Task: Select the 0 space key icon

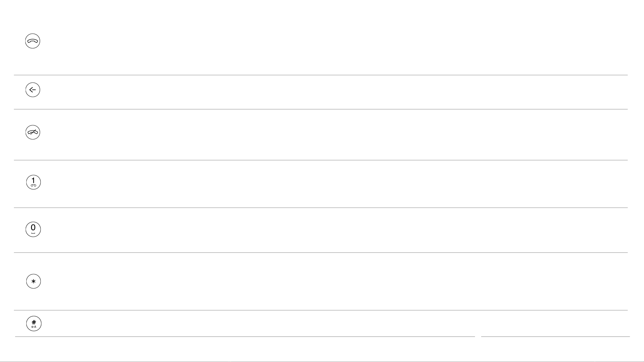Action: pyautogui.click(x=33, y=229)
